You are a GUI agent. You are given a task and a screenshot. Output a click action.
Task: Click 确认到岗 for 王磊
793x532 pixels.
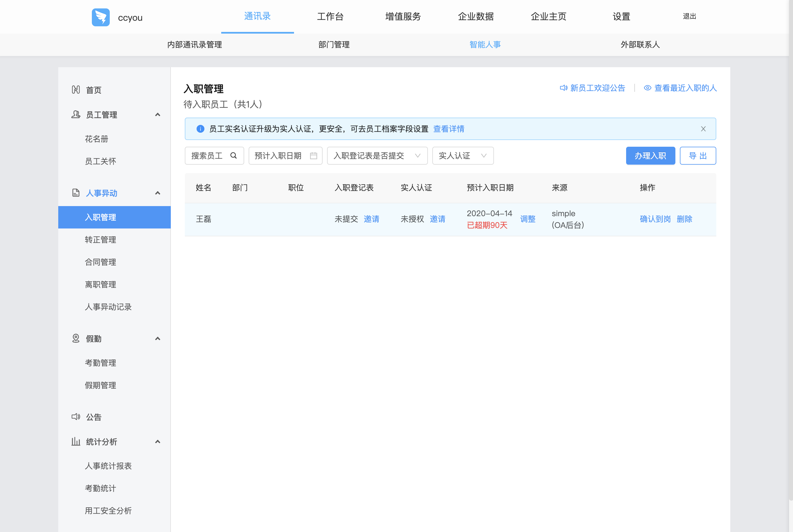(x=655, y=219)
